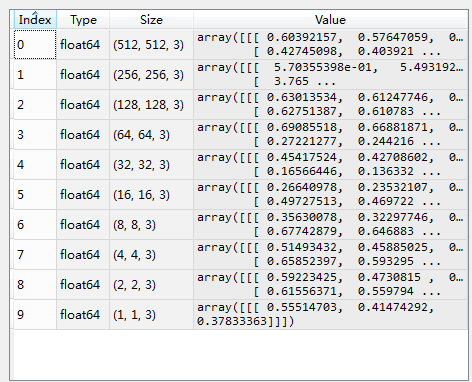472x382 pixels.
Task: Select index cell 4
Action: pyautogui.click(x=35, y=164)
